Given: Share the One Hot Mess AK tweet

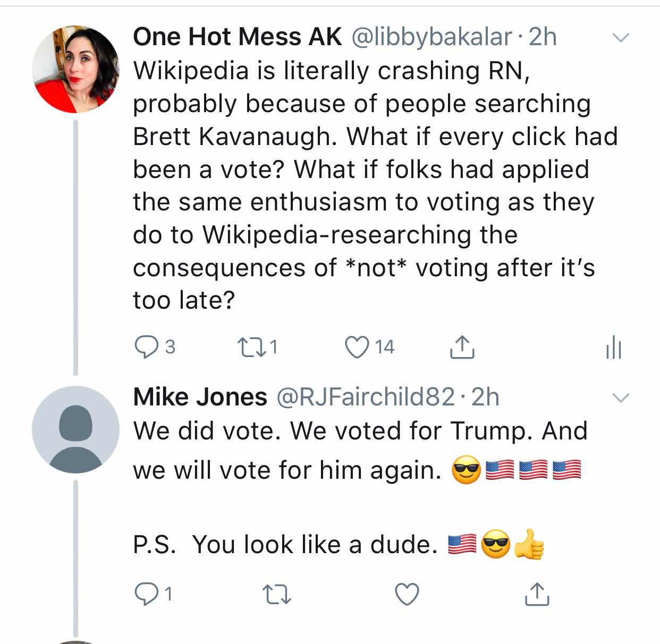Looking at the screenshot, I should tap(462, 348).
